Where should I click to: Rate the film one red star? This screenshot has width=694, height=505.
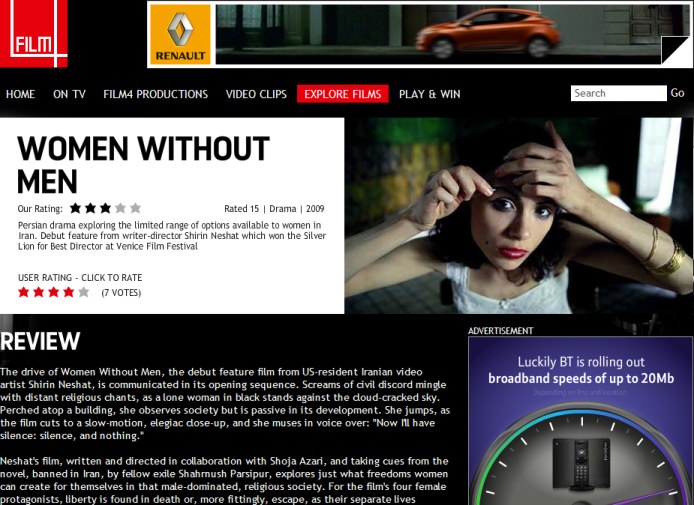23,292
